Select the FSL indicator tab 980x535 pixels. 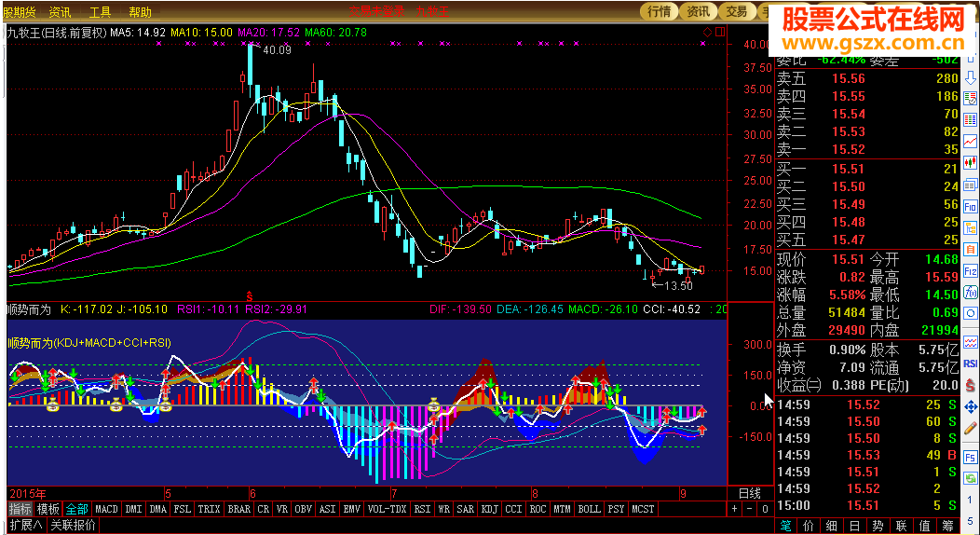(x=183, y=510)
